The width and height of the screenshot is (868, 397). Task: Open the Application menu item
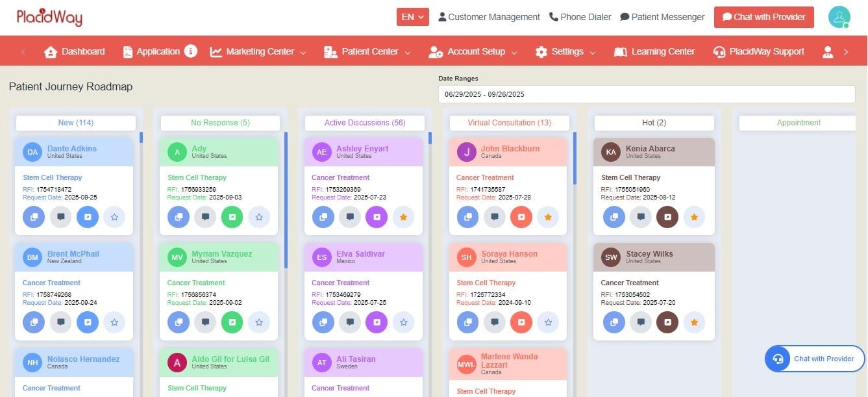point(151,52)
